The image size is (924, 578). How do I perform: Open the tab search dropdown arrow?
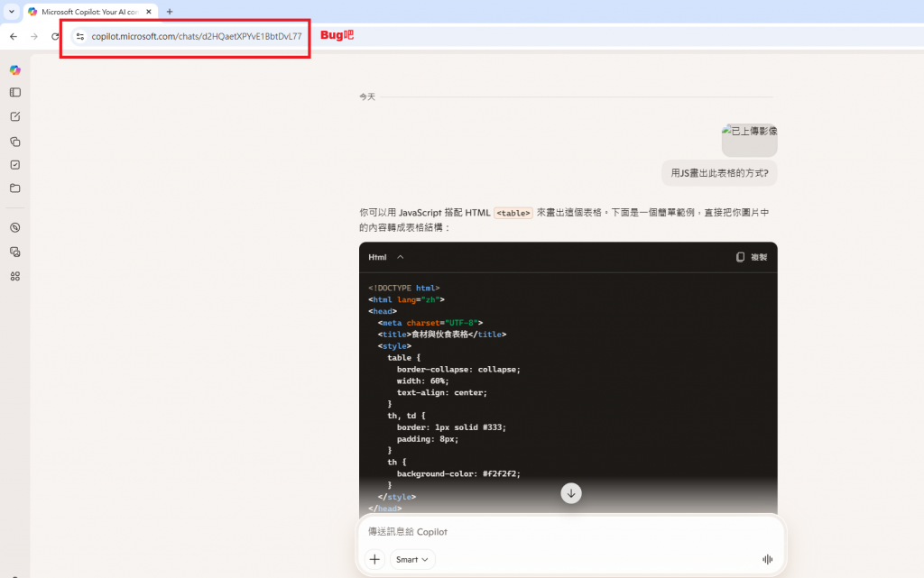11,11
